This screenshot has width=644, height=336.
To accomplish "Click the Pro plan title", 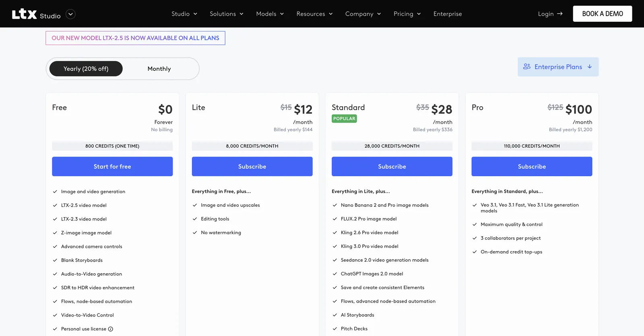I will coord(477,107).
